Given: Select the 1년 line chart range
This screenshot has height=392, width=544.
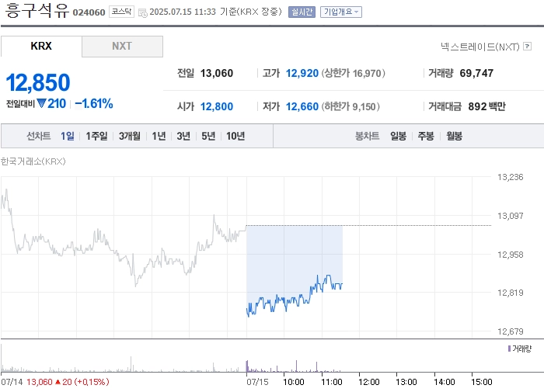Looking at the screenshot, I should (159, 136).
